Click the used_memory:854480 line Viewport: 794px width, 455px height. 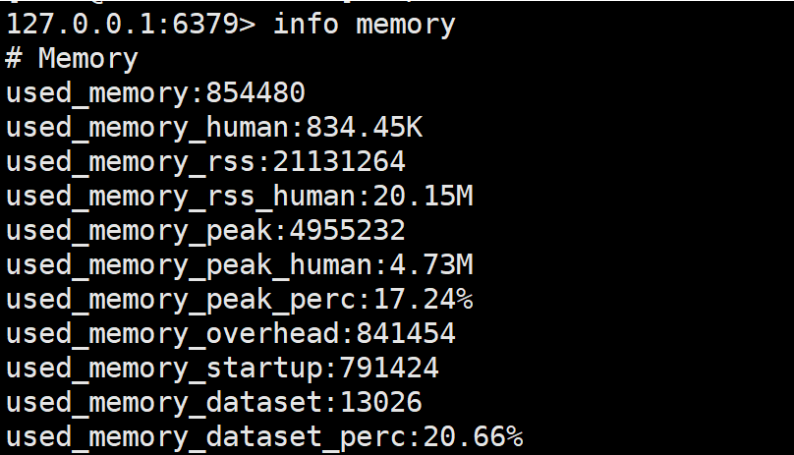click(155, 94)
